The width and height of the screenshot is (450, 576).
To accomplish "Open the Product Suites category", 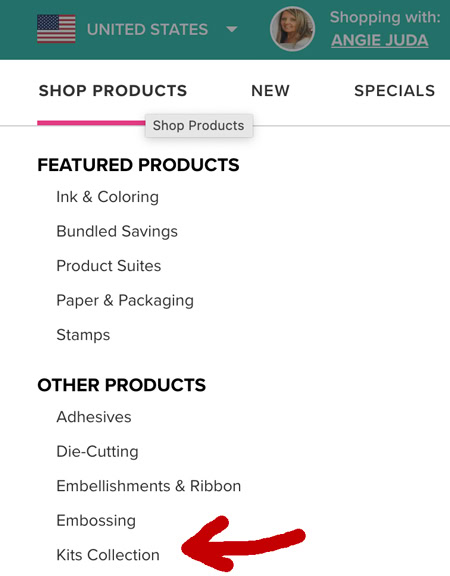I will (109, 266).
